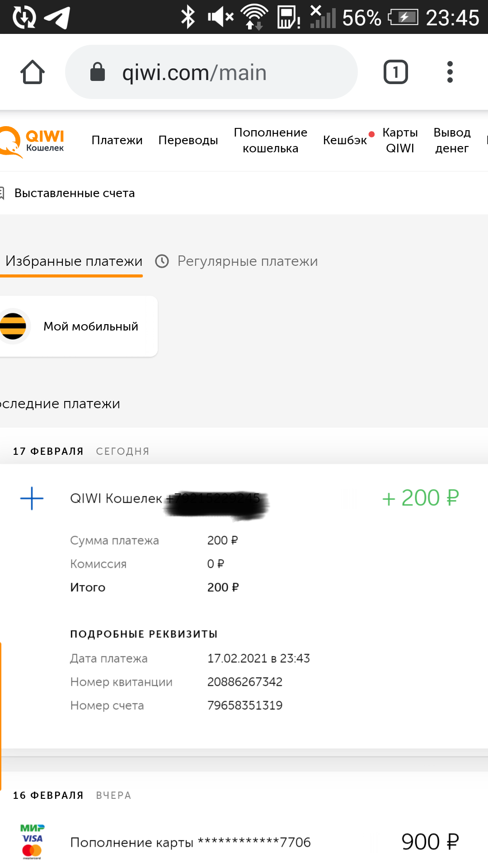The image size is (488, 868).
Task: Tap the browser home icon
Action: [x=33, y=72]
